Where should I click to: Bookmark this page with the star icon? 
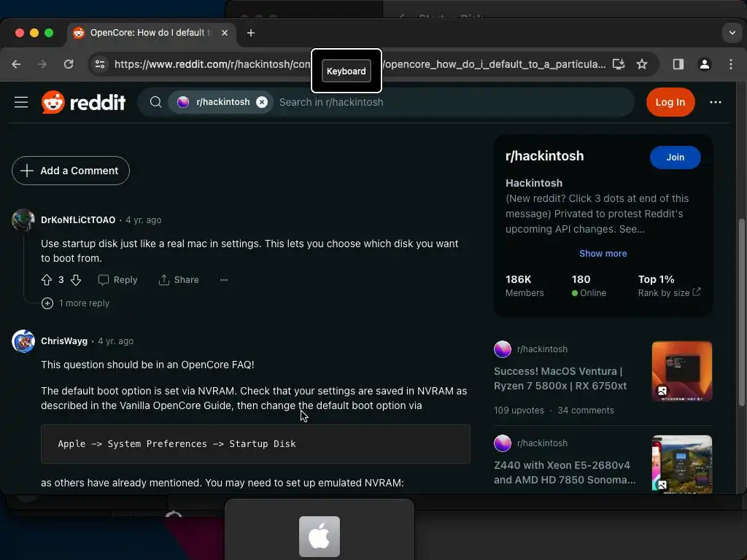point(642,64)
